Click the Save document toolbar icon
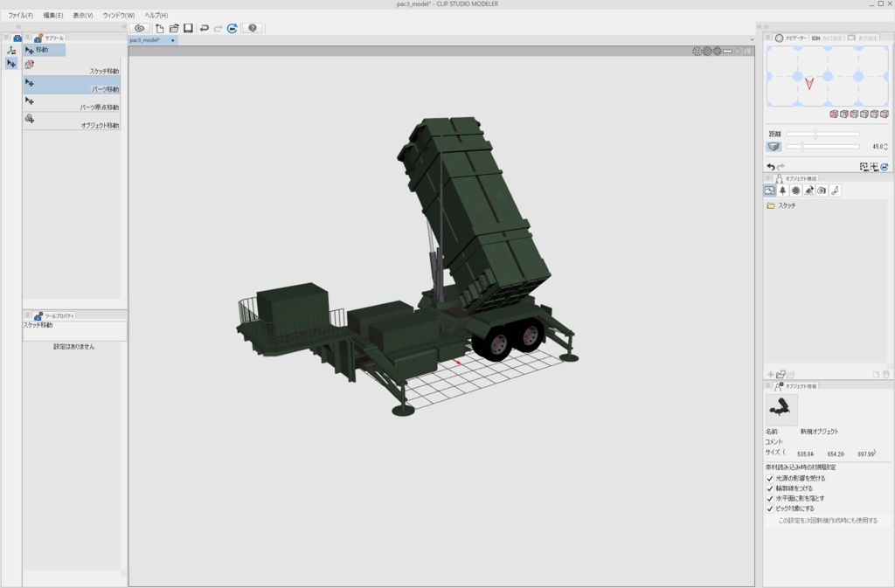The width and height of the screenshot is (895, 588). (189, 28)
